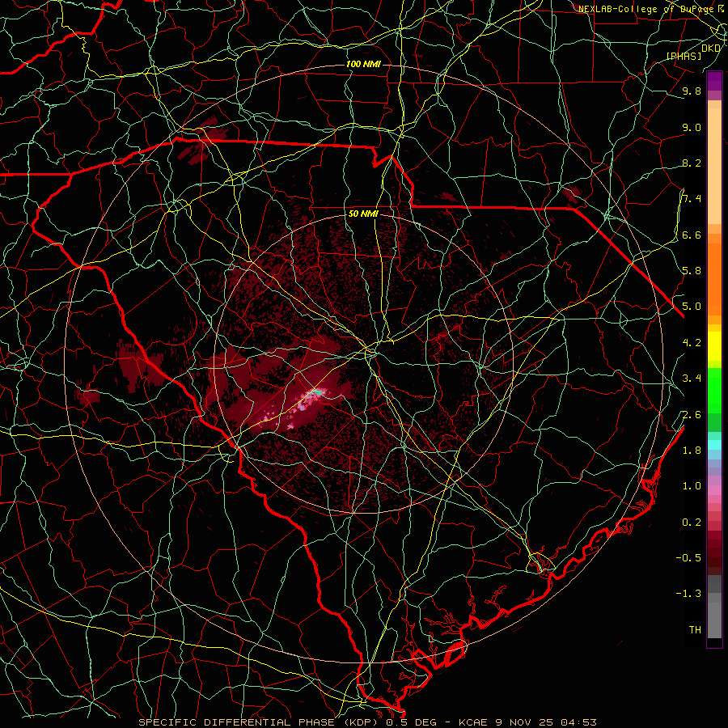Click the 6.6 value on the color scale
Viewport: 728px width, 728px height.
tap(692, 235)
